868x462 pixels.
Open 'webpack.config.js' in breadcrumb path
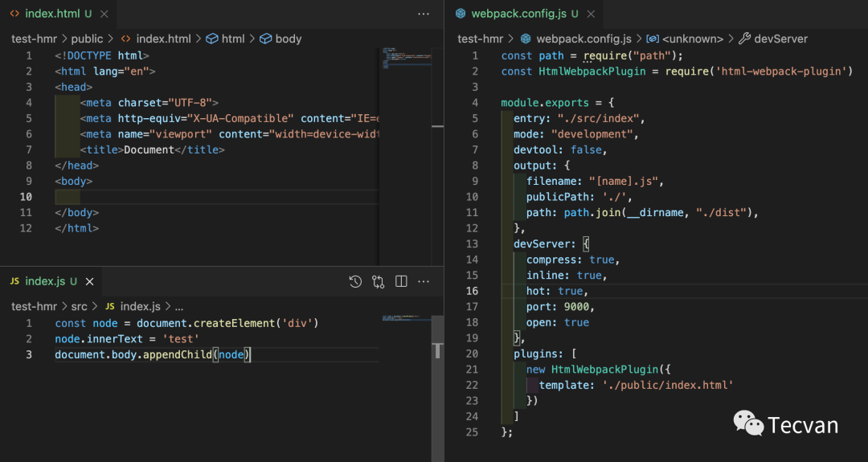click(x=576, y=39)
